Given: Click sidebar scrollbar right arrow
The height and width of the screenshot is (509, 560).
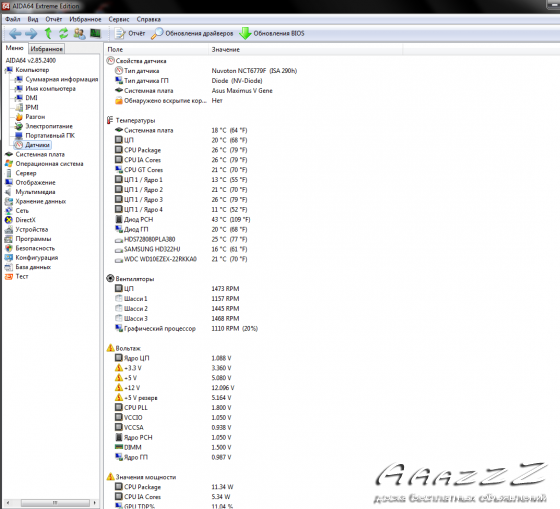Looking at the screenshot, I should pos(94,503).
